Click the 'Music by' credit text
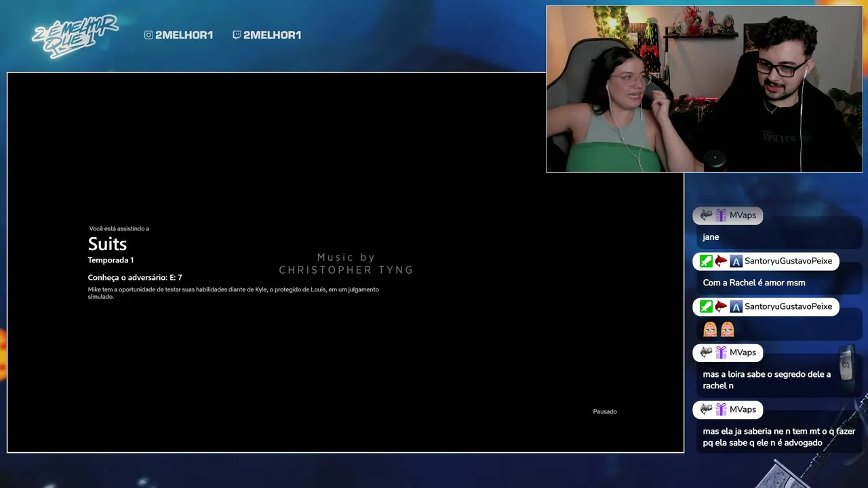The image size is (868, 488). point(346,258)
